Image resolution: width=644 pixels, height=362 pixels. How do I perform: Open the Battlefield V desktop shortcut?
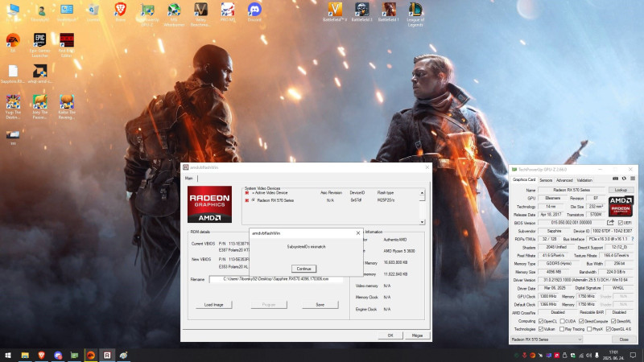pos(335,12)
